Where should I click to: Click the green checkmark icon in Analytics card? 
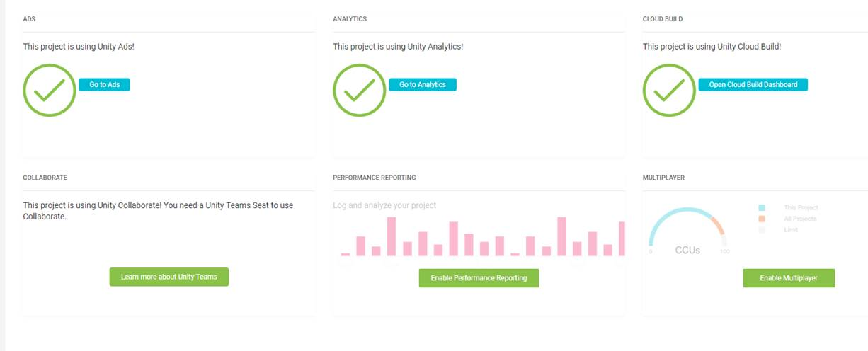tap(359, 90)
